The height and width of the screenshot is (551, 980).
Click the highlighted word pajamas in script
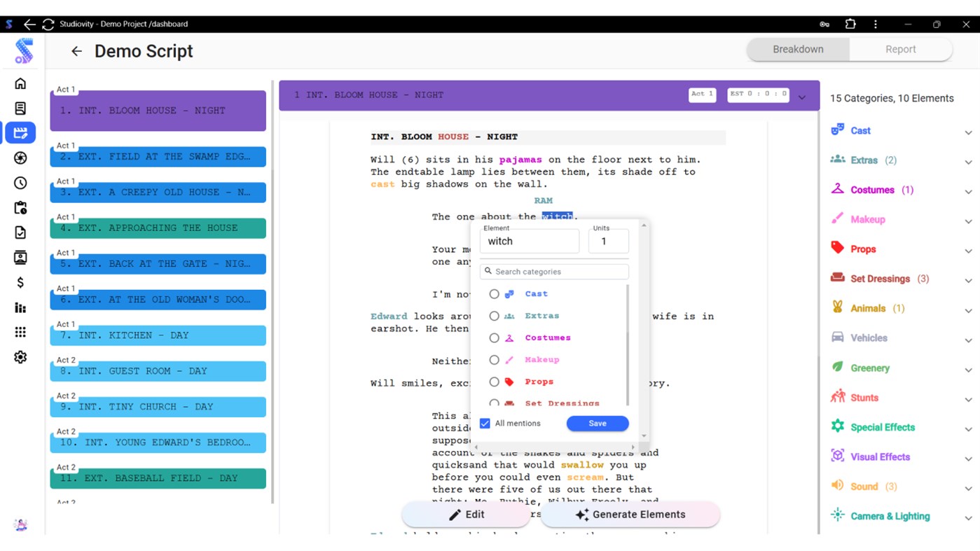pos(520,160)
